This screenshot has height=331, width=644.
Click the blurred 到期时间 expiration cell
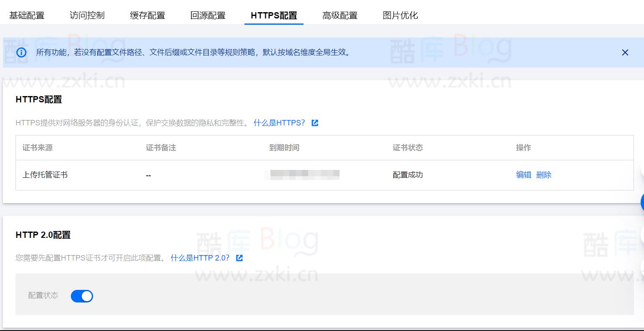[303, 174]
